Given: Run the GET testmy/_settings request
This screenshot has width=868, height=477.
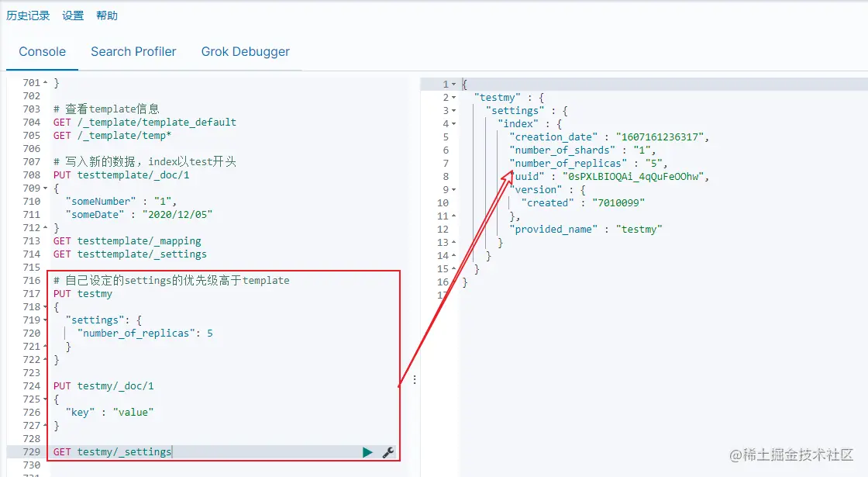Looking at the screenshot, I should pyautogui.click(x=367, y=452).
